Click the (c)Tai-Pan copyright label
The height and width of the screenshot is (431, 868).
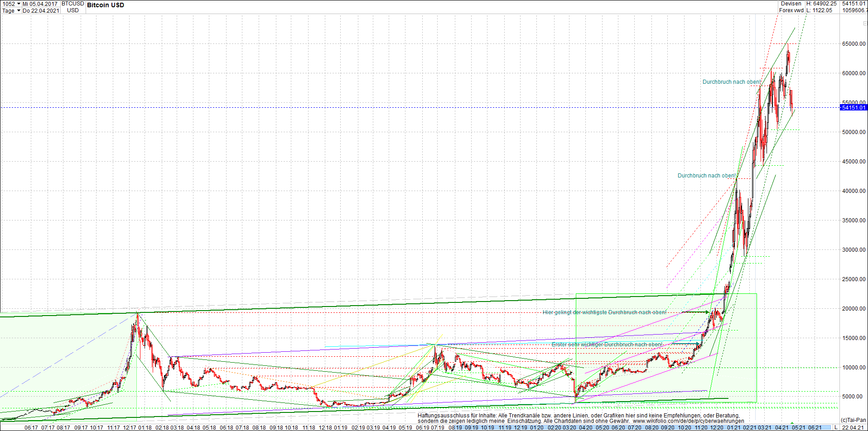[x=854, y=420]
